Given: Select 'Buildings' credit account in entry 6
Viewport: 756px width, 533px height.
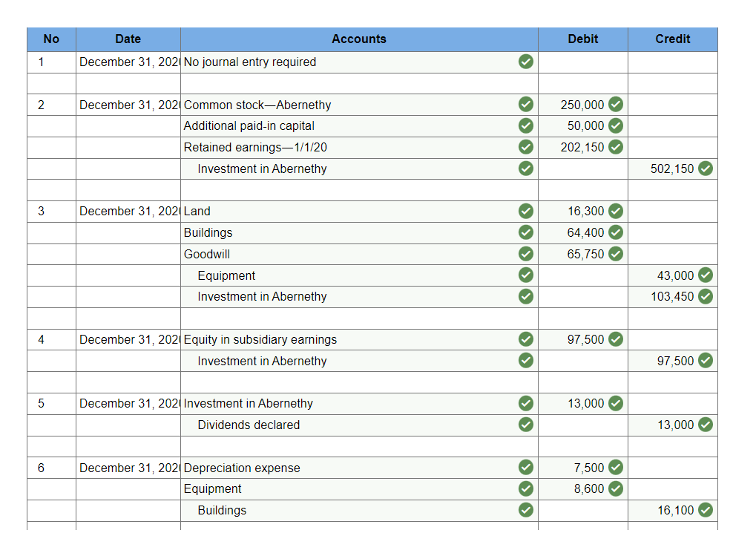Looking at the screenshot, I should pos(222,510).
